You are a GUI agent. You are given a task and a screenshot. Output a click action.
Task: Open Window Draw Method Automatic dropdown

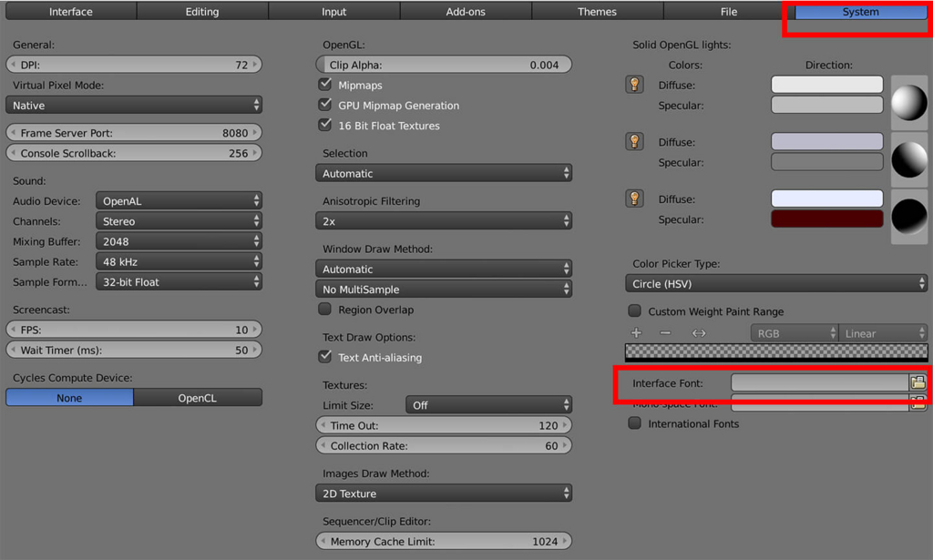(x=444, y=269)
